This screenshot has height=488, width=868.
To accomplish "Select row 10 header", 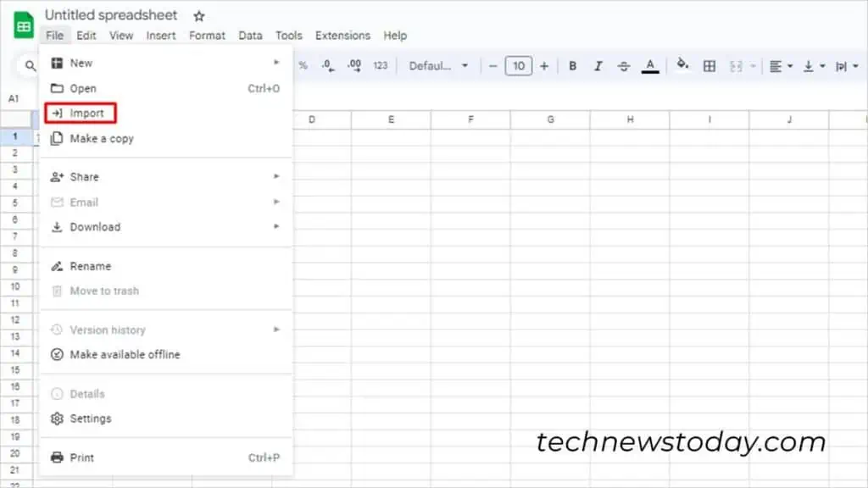I will [x=15, y=286].
